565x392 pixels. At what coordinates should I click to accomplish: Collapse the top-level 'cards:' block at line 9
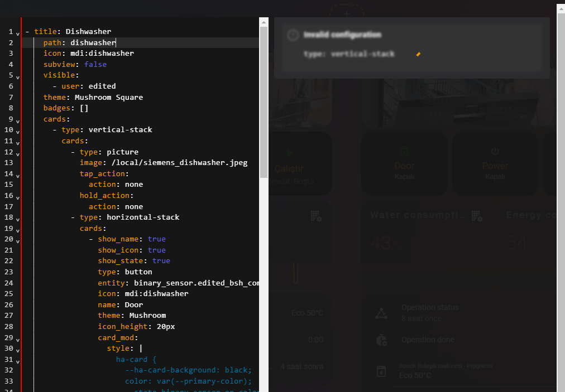18,122
